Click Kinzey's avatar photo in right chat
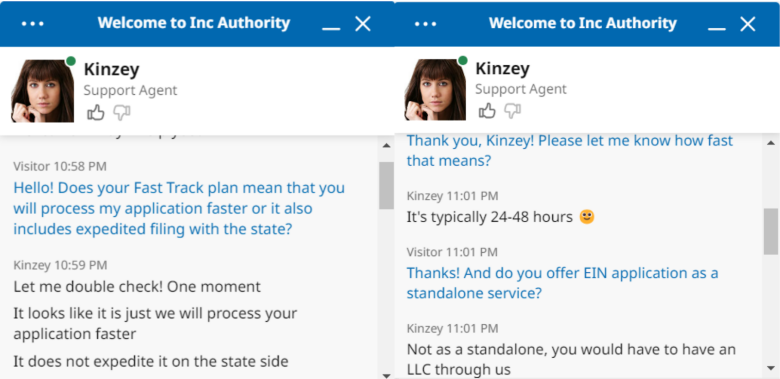Image resolution: width=780 pixels, height=379 pixels. (x=435, y=90)
